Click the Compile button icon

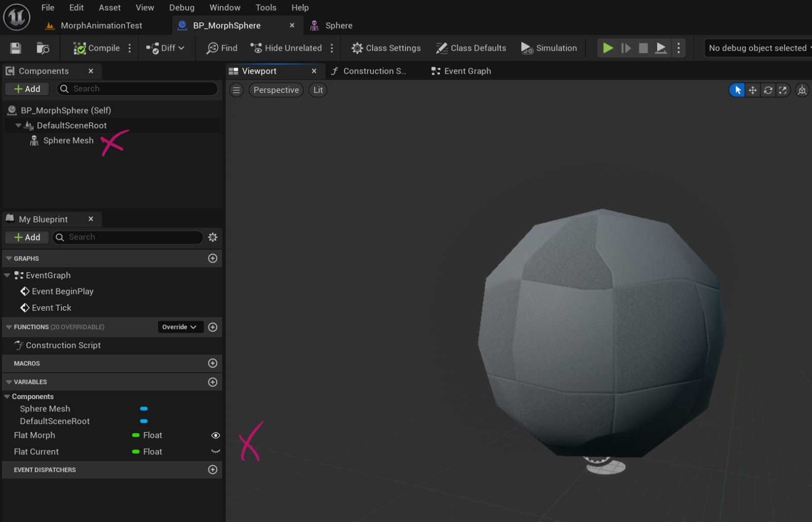click(80, 48)
